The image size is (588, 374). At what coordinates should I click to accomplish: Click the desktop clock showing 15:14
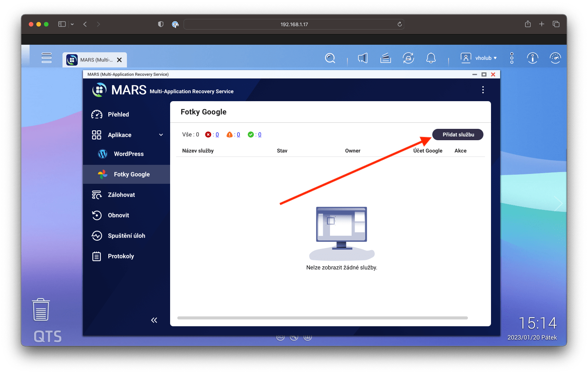coord(538,323)
